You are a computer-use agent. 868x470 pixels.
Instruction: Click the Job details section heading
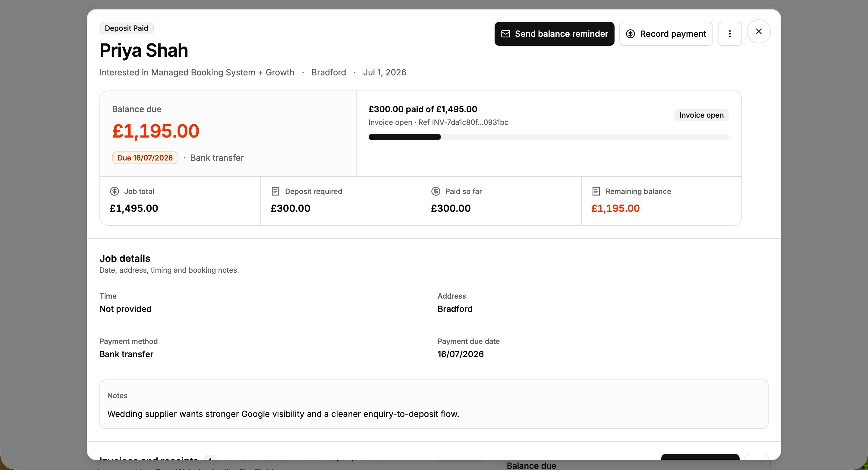pos(125,259)
